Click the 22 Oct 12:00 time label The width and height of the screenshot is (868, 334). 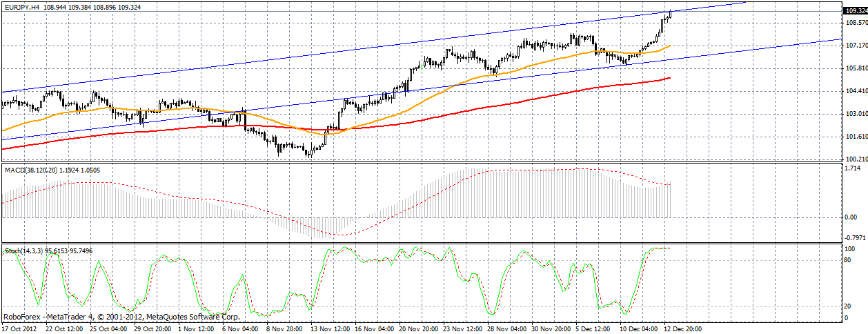point(66,329)
